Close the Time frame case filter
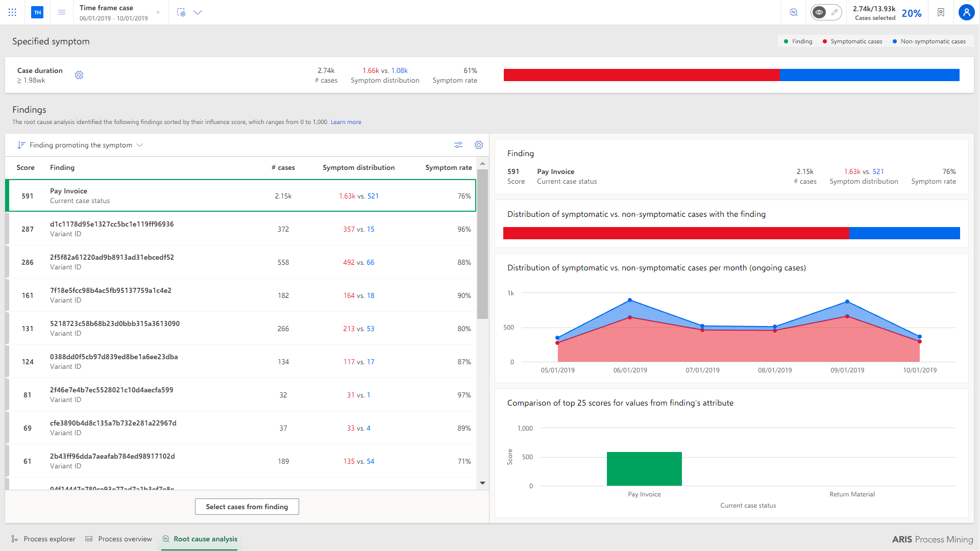This screenshot has height=551, width=980. point(158,12)
